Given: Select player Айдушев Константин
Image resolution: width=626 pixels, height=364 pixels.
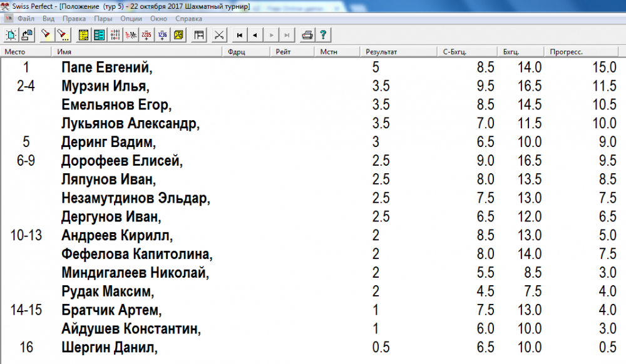Looking at the screenshot, I should tap(131, 329).
